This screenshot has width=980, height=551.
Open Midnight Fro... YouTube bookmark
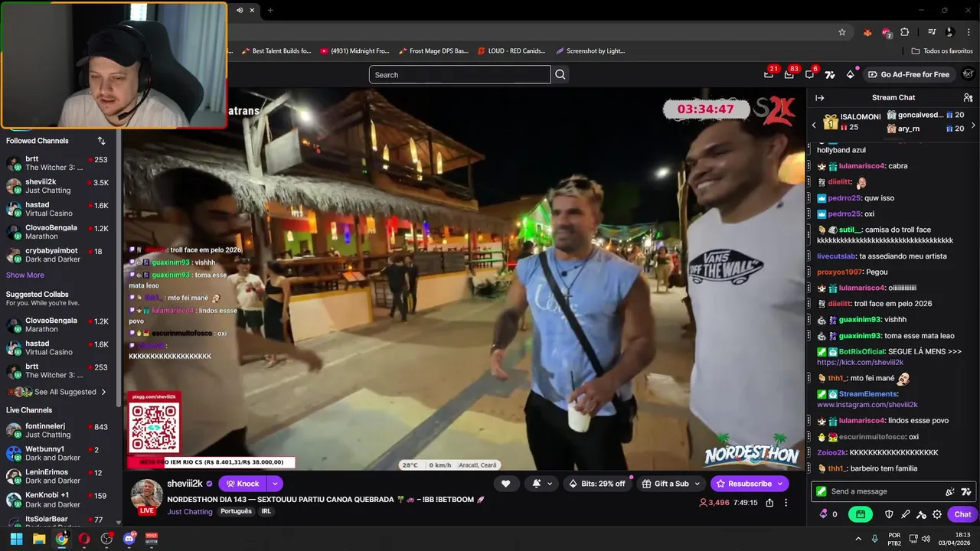(x=355, y=51)
